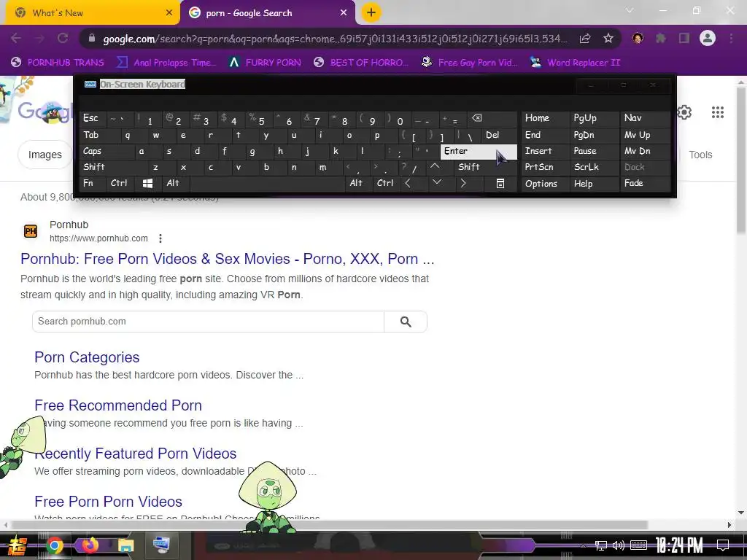Open Firefox from the taskbar

pyautogui.click(x=90, y=545)
